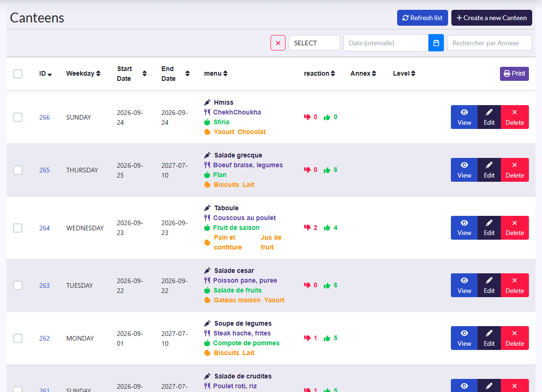Click the carrot icon next to Salade grecque

pyautogui.click(x=207, y=155)
